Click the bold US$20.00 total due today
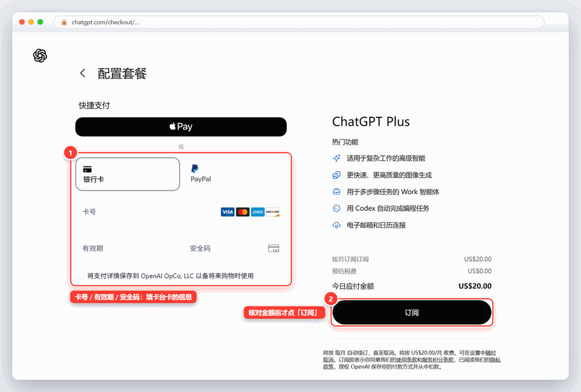Image resolution: width=581 pixels, height=392 pixels. (x=475, y=286)
